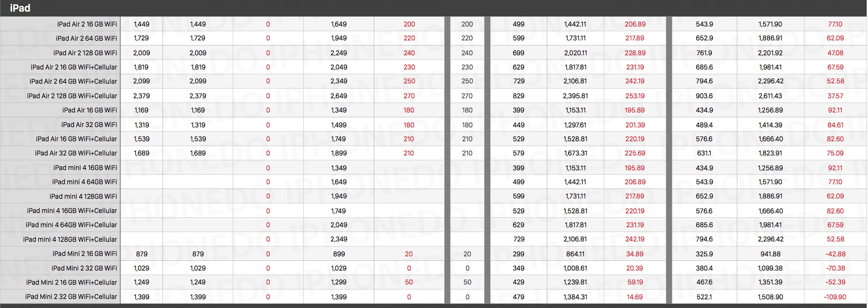Select the 1,299 price cell

[339, 282]
